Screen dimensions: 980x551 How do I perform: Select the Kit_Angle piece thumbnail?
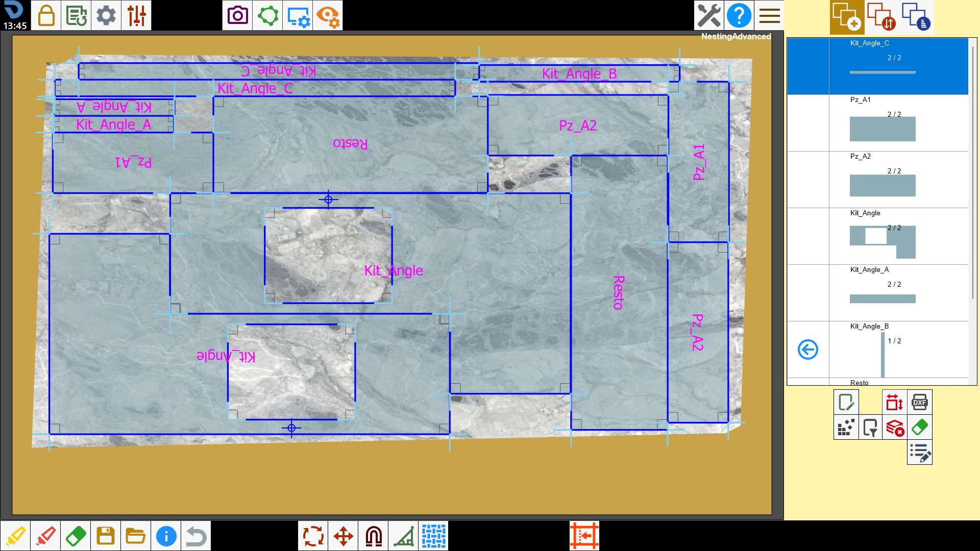point(883,242)
